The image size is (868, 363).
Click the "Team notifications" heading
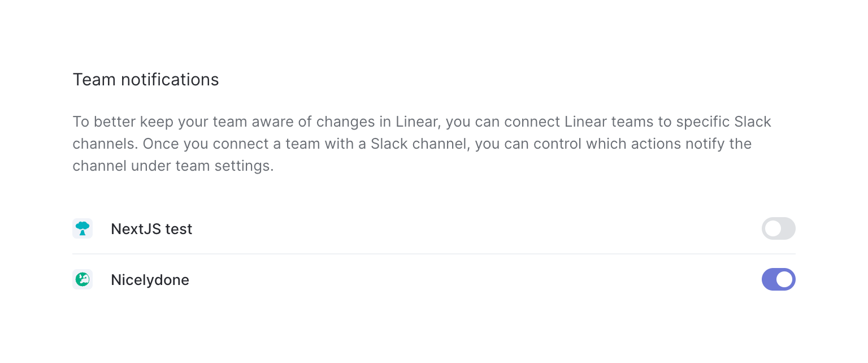click(x=145, y=80)
